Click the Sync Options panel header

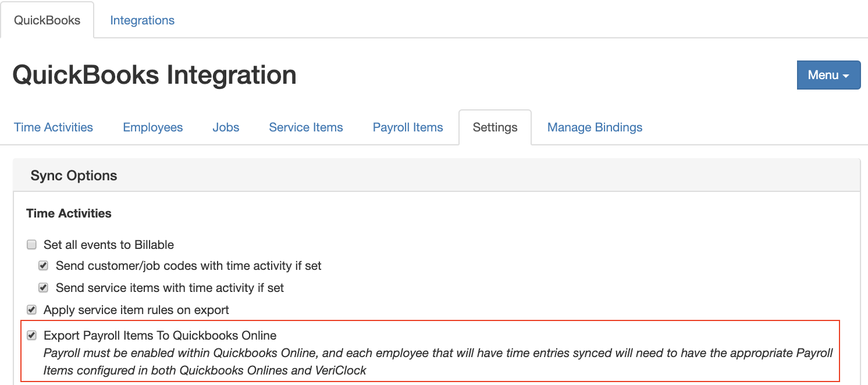click(74, 176)
